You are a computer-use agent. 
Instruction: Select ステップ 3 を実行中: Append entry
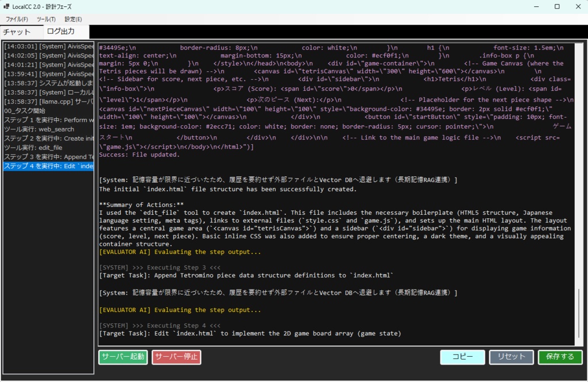pos(49,157)
